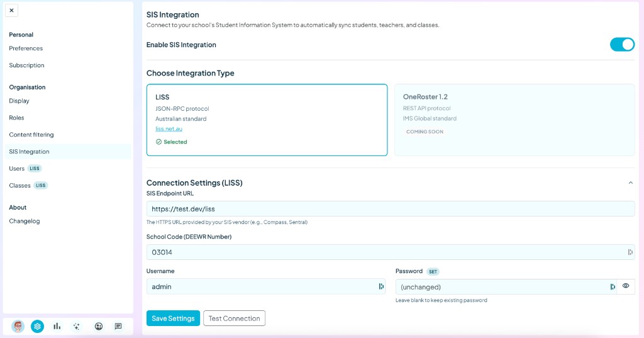
Task: Select SIS Integration in the sidebar
Action: (x=68, y=151)
